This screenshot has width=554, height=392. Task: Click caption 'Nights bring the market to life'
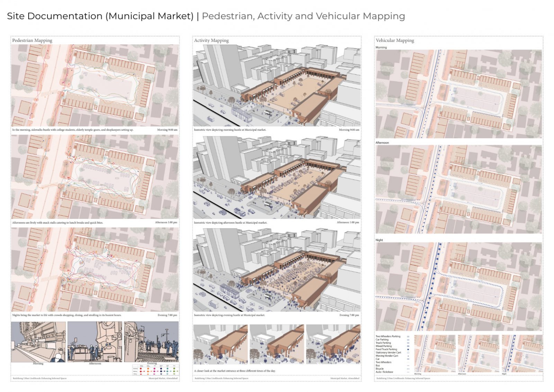coord(67,315)
